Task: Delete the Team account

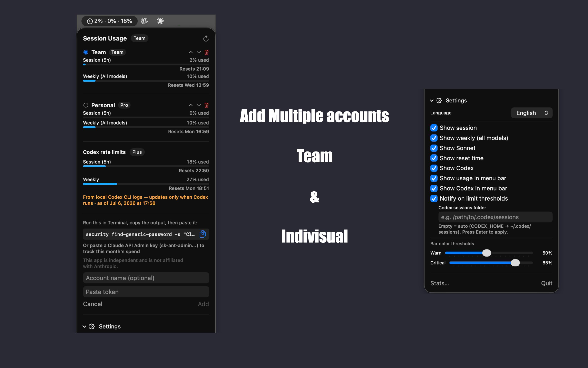Action: (207, 52)
